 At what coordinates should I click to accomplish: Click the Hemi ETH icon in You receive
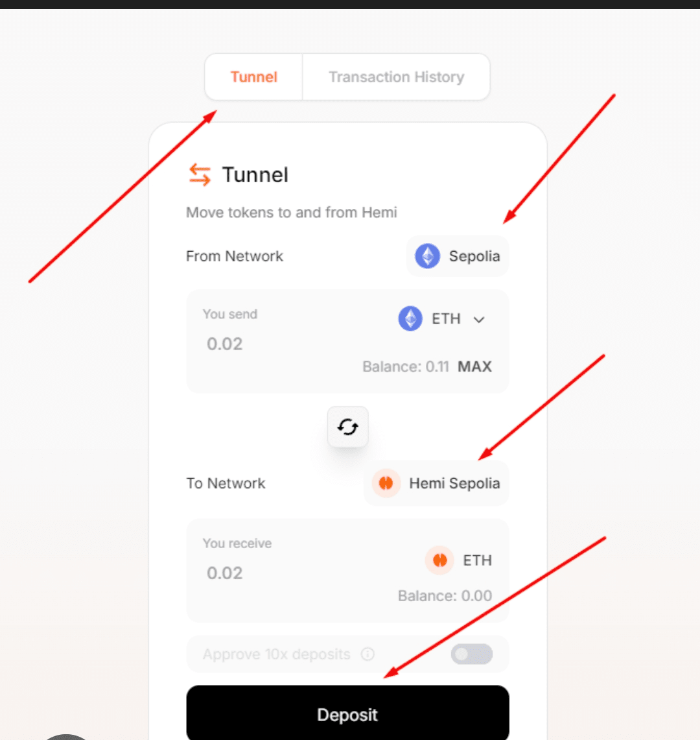439,560
